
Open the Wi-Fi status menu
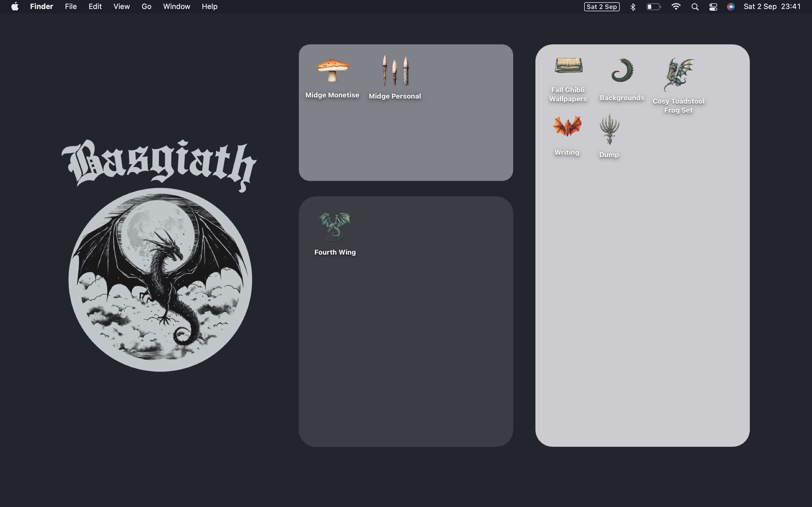pyautogui.click(x=676, y=6)
